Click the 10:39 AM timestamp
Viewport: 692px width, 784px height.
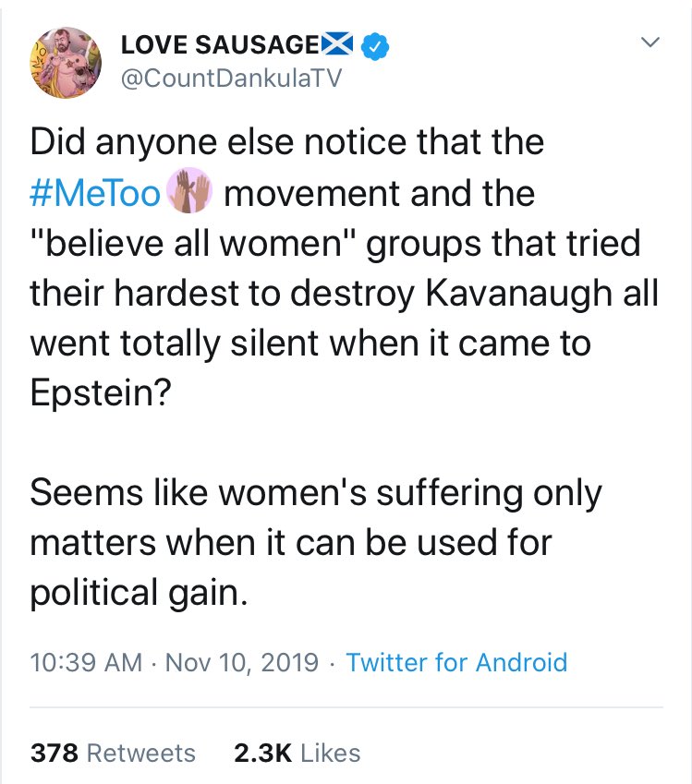pyautogui.click(x=86, y=662)
